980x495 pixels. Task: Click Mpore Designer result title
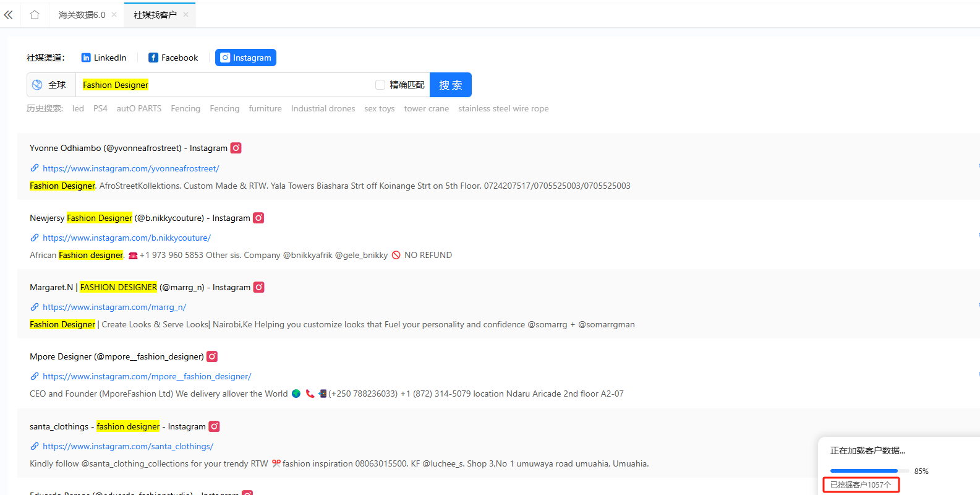point(117,356)
